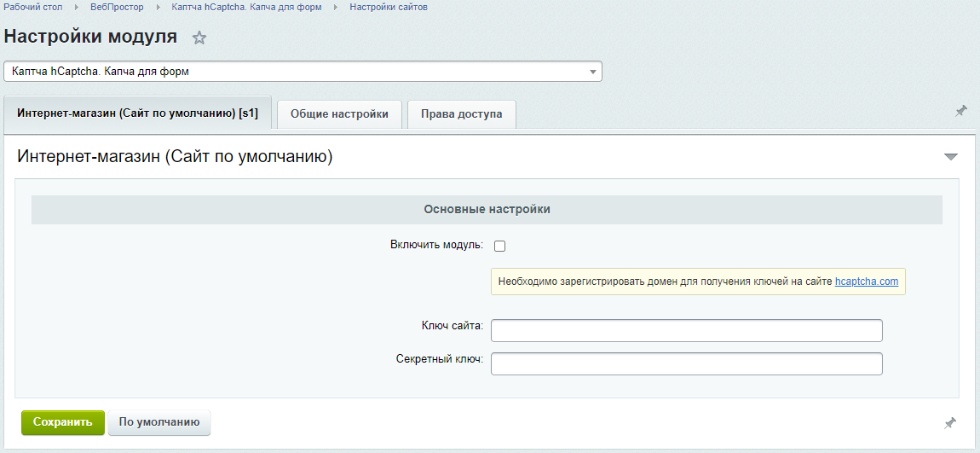Click breadcrumb arrow after Рабочий стол

tap(76, 8)
